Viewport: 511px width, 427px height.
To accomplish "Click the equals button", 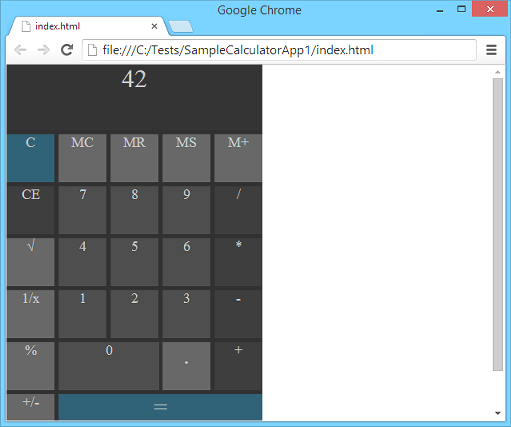I will point(160,407).
